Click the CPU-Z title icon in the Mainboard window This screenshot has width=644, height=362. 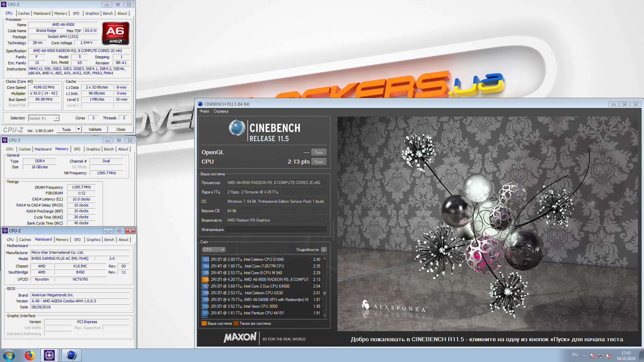tap(5, 231)
